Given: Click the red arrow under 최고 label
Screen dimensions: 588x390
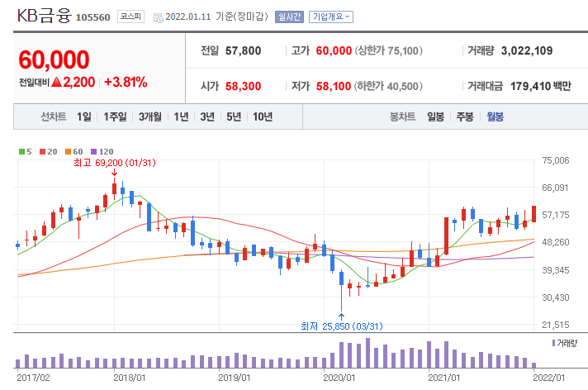Looking at the screenshot, I should point(114,173).
